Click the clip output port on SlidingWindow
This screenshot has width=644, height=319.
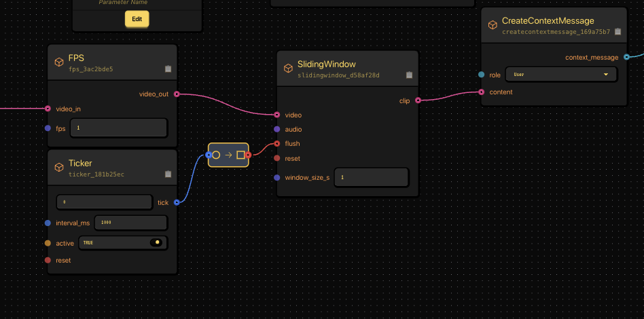[x=418, y=100]
